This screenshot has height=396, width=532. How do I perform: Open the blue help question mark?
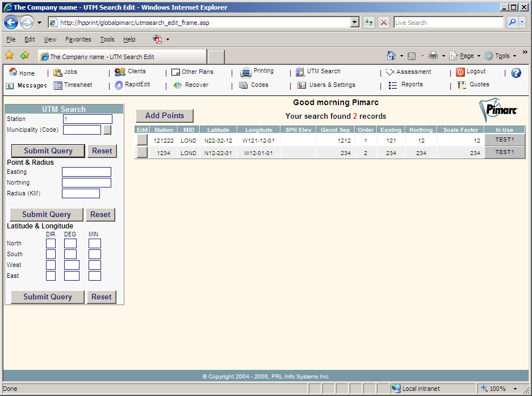point(516,73)
